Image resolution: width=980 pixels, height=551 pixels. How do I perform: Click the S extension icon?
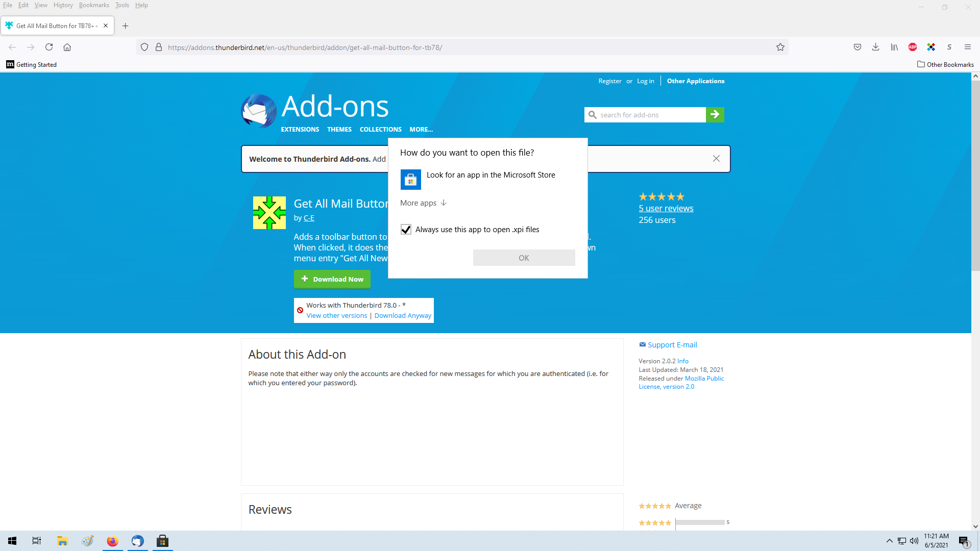[949, 47]
